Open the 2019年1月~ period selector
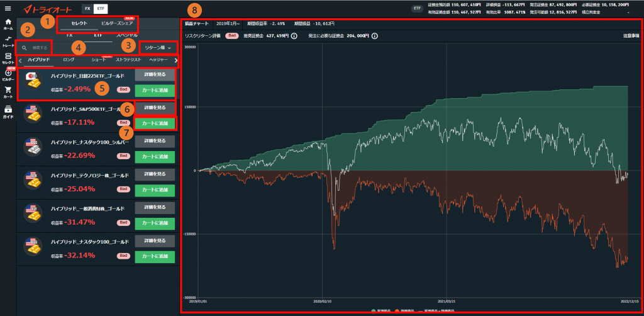This screenshot has width=644, height=316. tap(228, 23)
